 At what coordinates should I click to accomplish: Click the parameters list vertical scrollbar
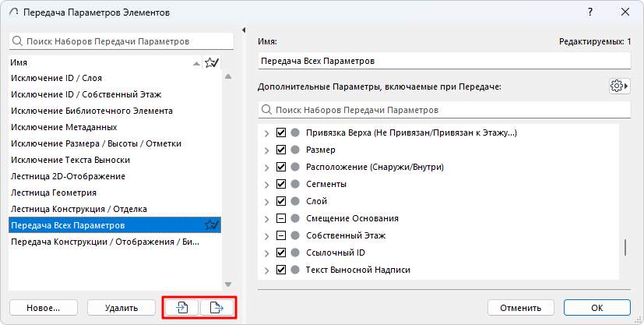625,248
